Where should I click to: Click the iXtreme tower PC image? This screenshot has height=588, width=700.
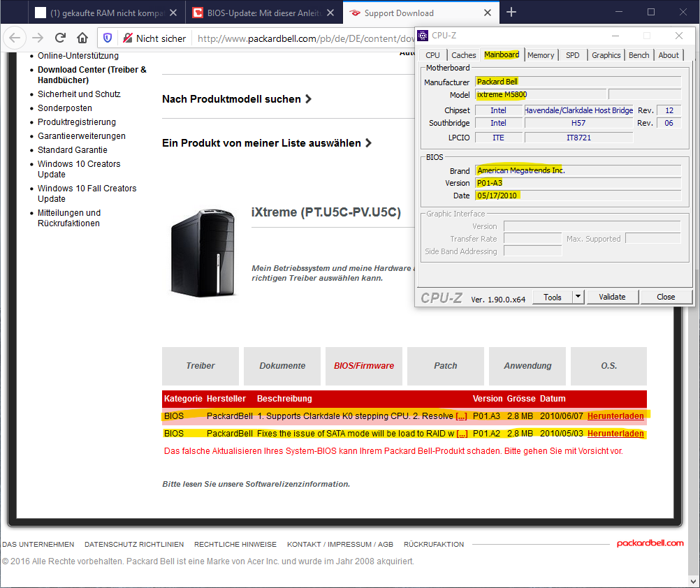pos(203,253)
